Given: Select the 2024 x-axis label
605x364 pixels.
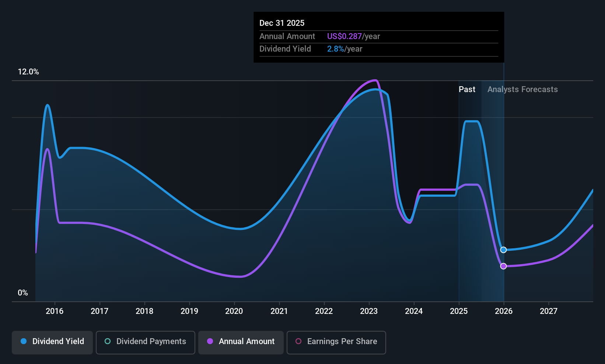Looking at the screenshot, I should (414, 311).
